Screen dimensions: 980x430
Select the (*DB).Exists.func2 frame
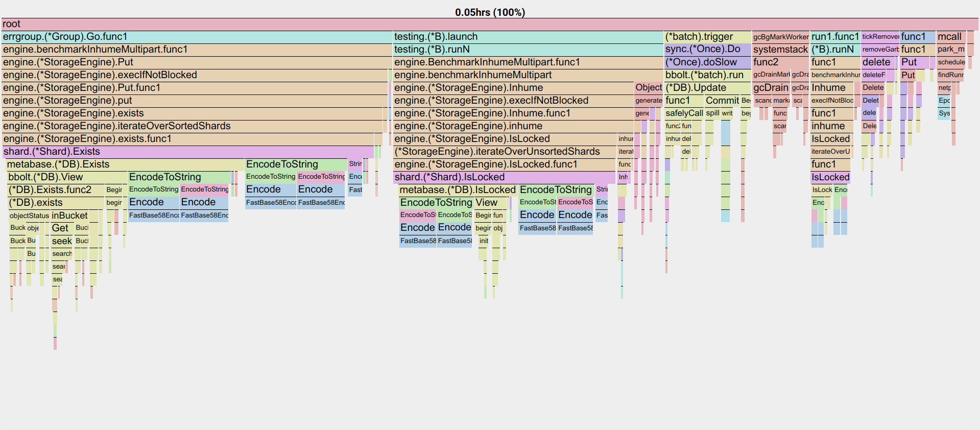point(56,190)
